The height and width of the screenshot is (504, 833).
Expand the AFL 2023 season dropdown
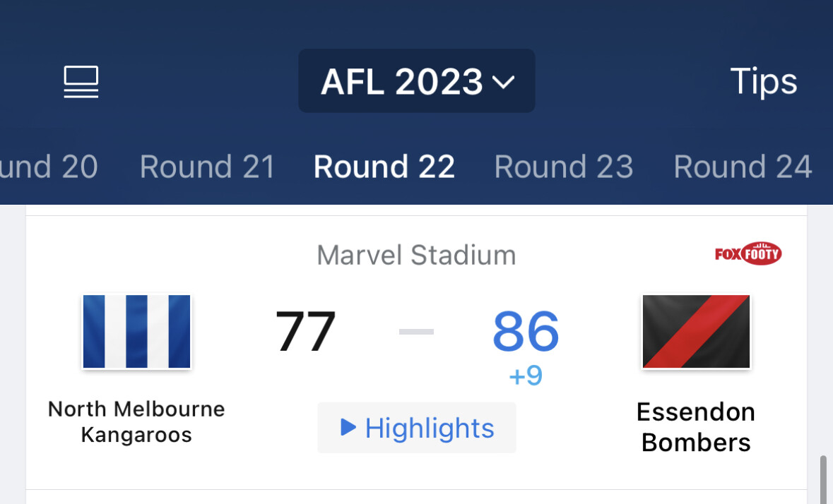pyautogui.click(x=417, y=80)
